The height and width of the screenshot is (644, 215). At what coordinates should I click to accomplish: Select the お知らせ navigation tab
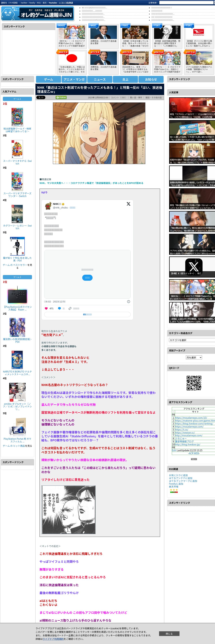151,79
